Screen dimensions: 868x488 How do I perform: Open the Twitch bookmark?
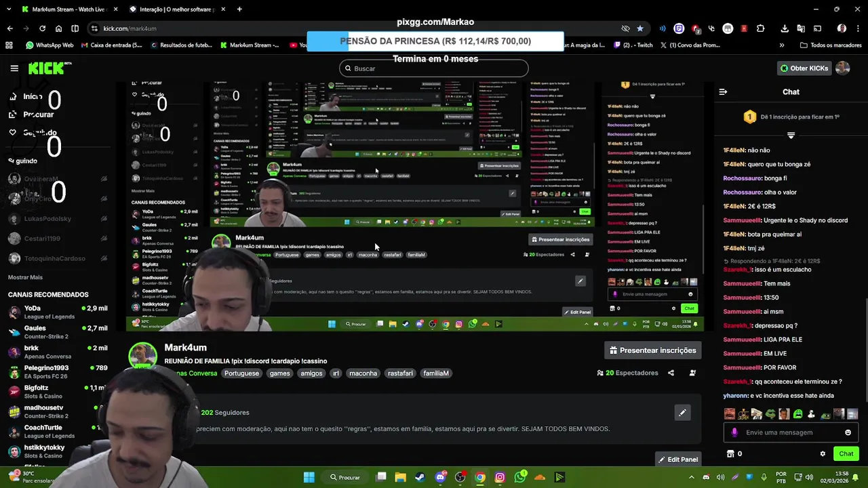coord(633,45)
